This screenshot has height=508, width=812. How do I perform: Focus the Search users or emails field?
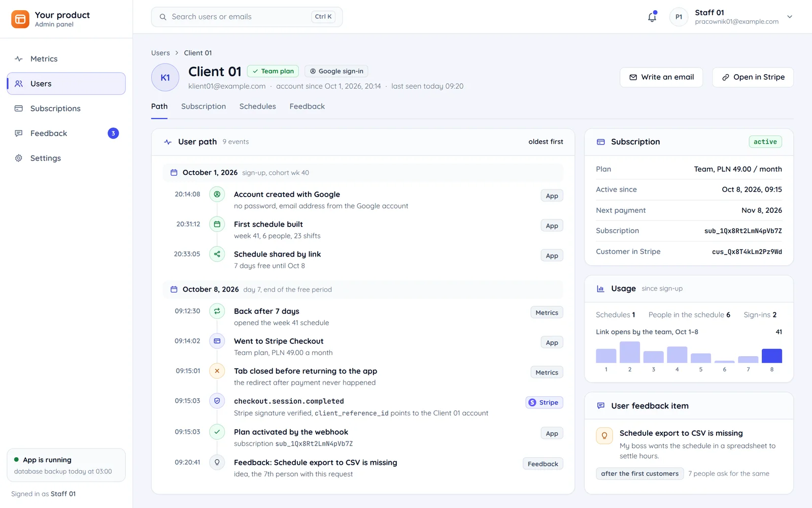coord(247,17)
